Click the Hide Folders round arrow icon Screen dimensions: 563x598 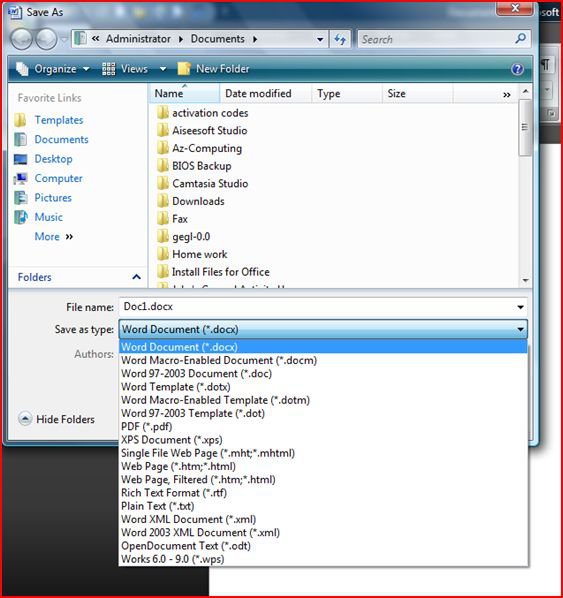pyautogui.click(x=25, y=419)
